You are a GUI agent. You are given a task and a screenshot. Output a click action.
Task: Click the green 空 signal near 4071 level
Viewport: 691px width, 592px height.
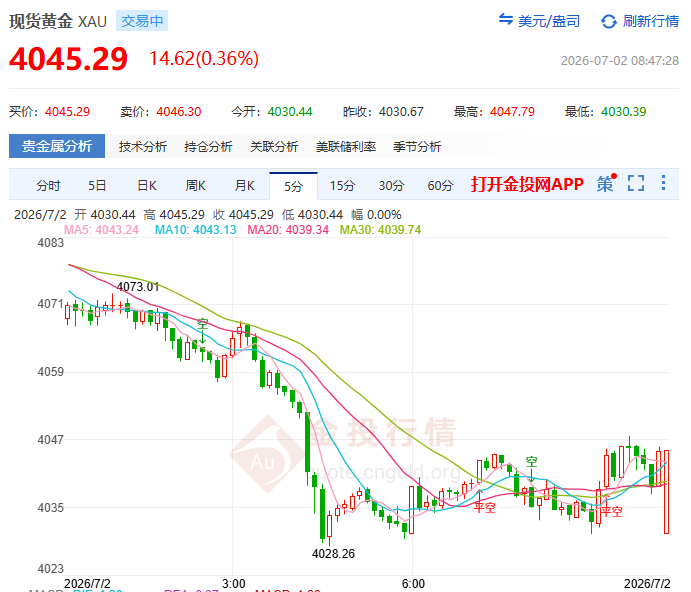(x=202, y=324)
